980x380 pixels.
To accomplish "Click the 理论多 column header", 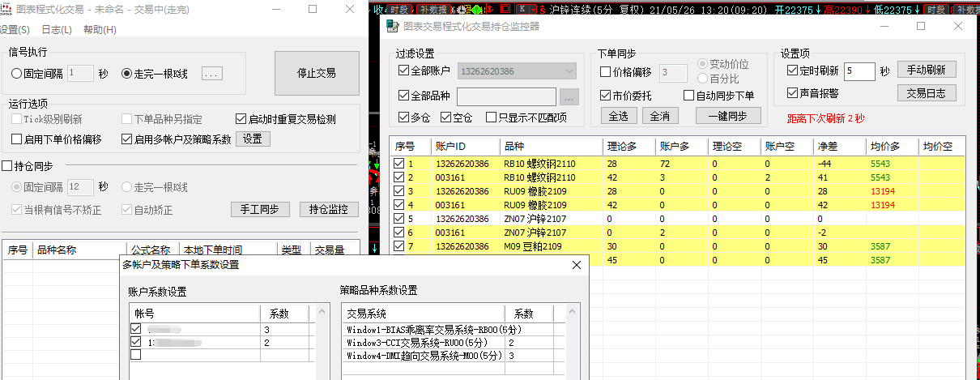I will tap(628, 147).
